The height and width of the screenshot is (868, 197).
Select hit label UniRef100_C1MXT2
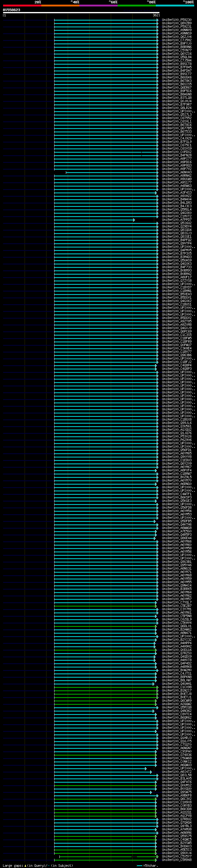[176, 216]
